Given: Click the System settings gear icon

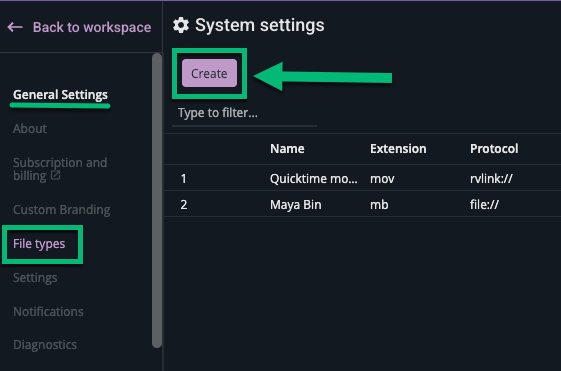Looking at the screenshot, I should tap(181, 25).
